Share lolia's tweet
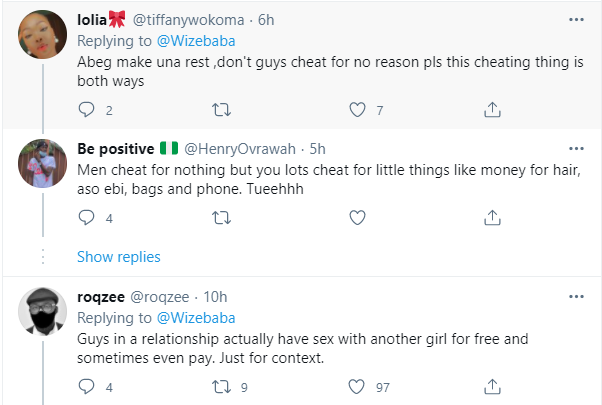 tap(491, 108)
